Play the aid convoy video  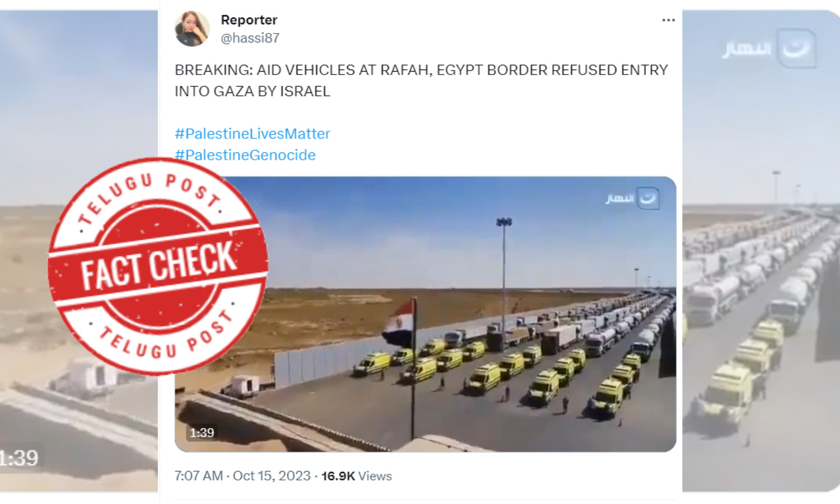click(x=426, y=314)
